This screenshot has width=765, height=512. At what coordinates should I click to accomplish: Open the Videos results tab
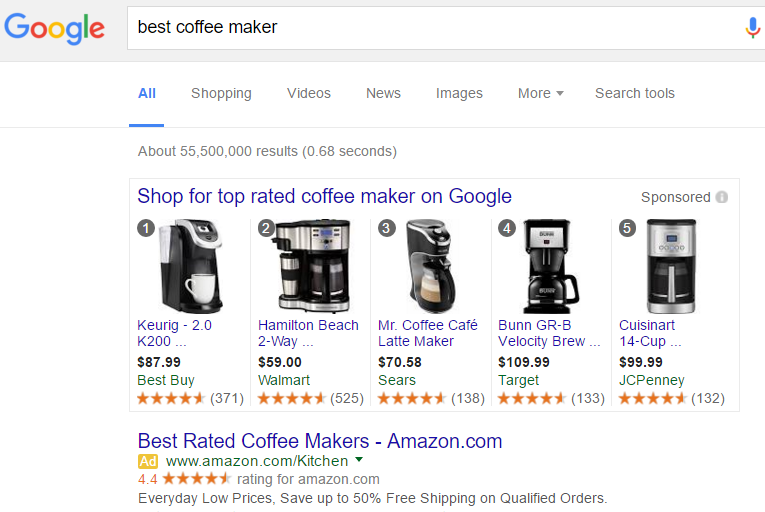coord(309,93)
